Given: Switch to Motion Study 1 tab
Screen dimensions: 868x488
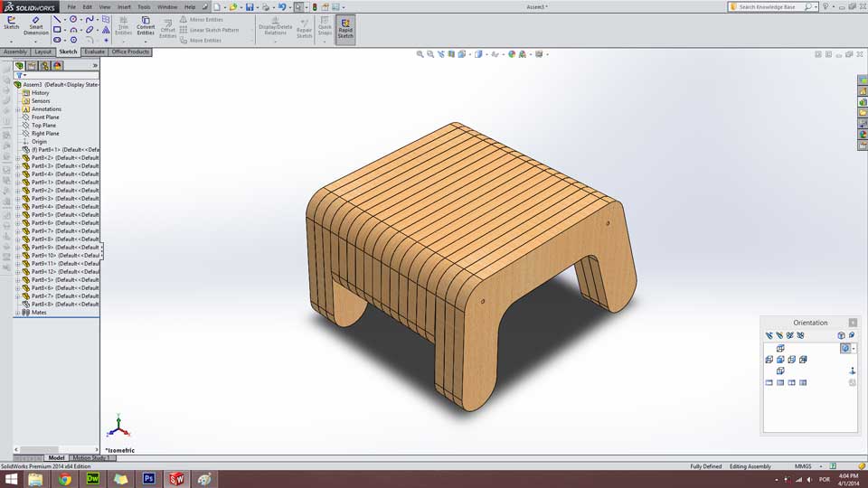Looking at the screenshot, I should (x=92, y=458).
